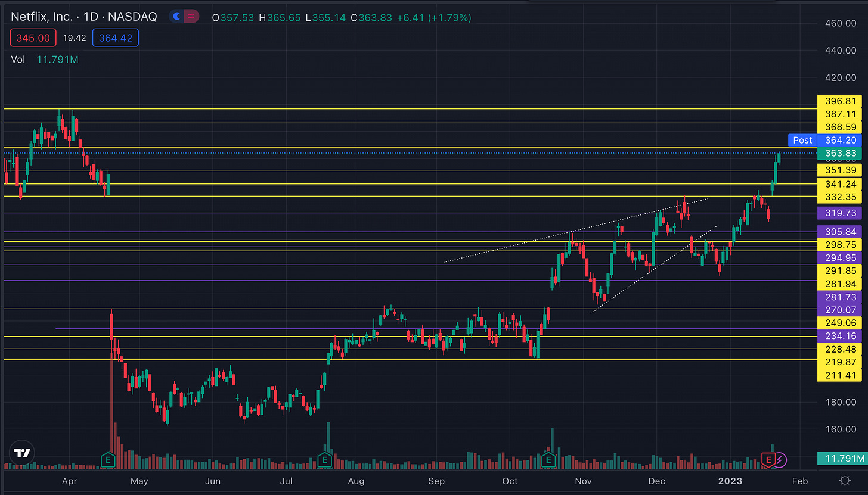Click the 305.84 purple price label
Screen dimensions: 868x495
pyautogui.click(x=841, y=232)
